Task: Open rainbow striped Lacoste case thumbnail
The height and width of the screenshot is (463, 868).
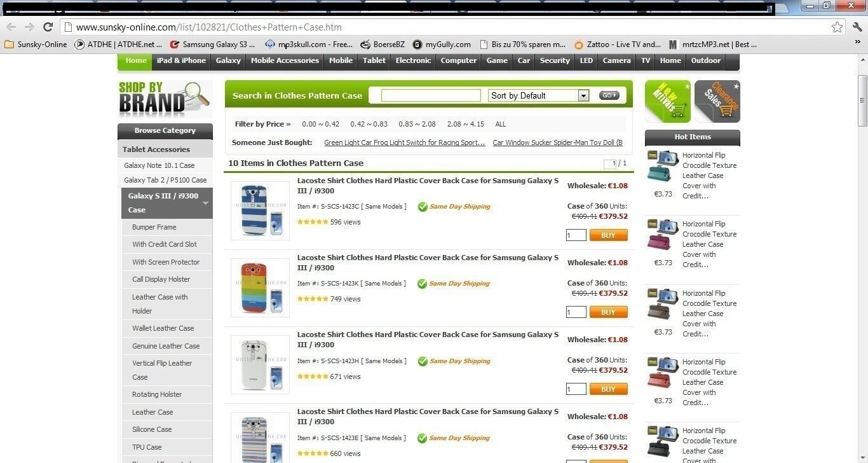Action: (260, 288)
